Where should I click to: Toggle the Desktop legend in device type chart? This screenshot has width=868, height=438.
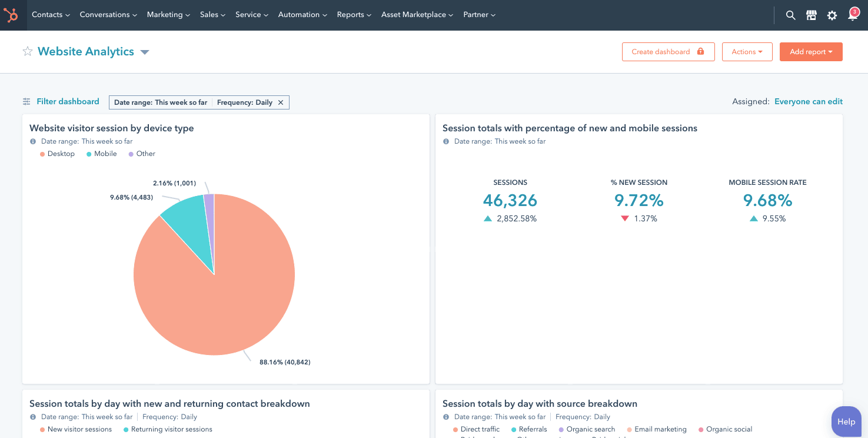point(57,154)
